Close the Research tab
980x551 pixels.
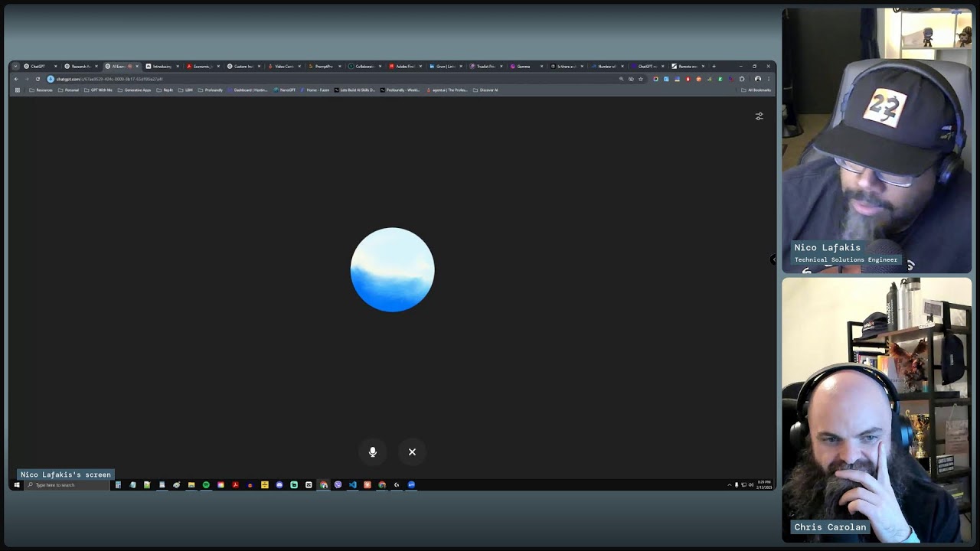(x=96, y=67)
